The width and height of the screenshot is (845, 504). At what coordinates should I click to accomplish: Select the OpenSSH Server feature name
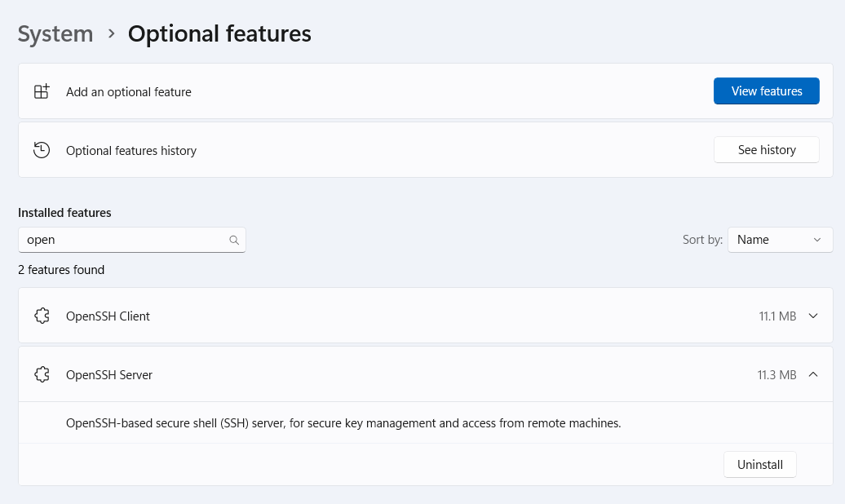click(x=109, y=375)
